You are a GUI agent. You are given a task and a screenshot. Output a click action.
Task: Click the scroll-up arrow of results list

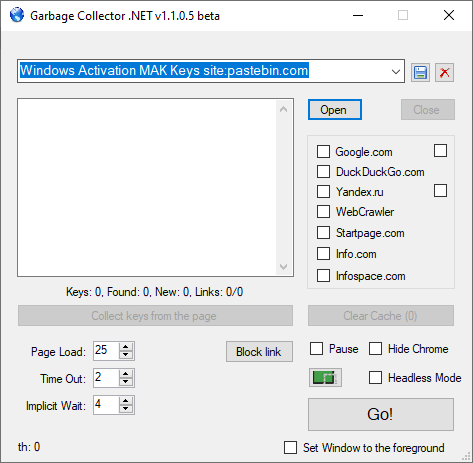point(284,109)
